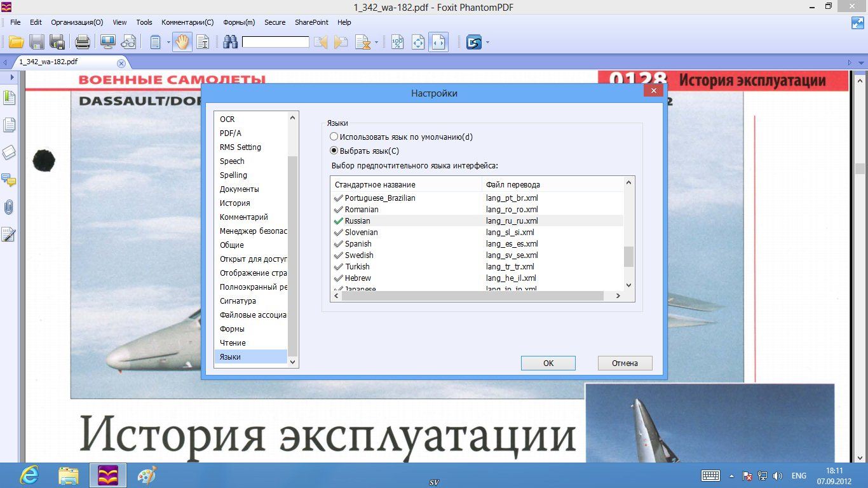
Task: Open the Bookmarks side panel
Action: (x=10, y=98)
